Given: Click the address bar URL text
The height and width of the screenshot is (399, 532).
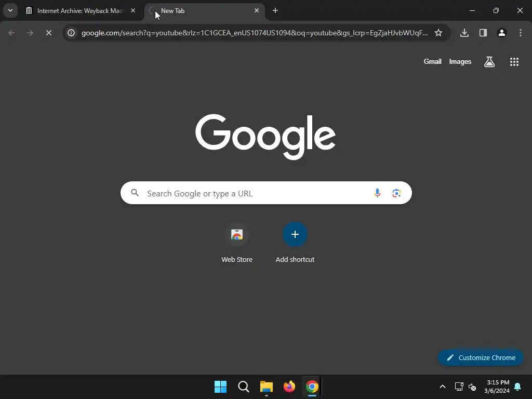Looking at the screenshot, I should click(255, 33).
